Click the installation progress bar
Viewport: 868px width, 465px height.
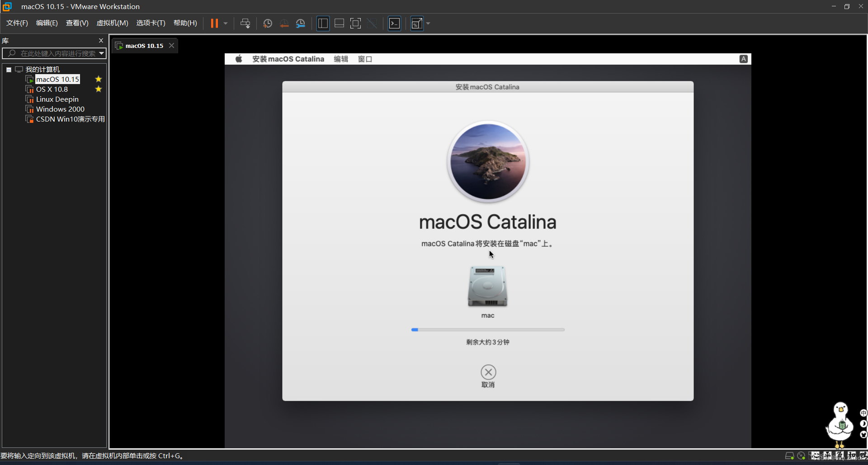pyautogui.click(x=488, y=330)
